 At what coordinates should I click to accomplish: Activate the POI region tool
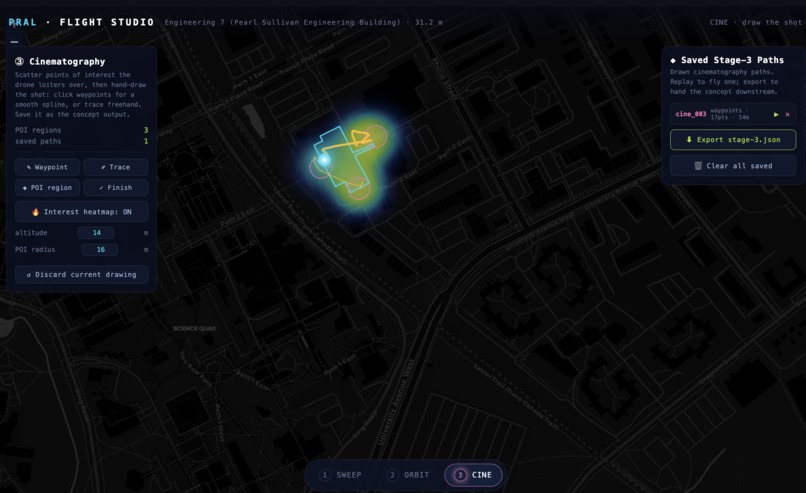click(47, 188)
